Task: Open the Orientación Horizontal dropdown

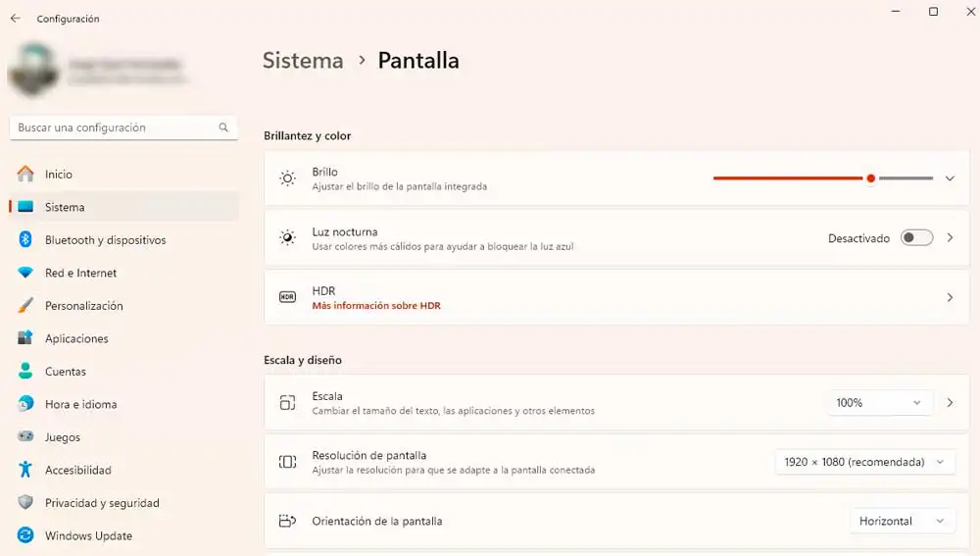Action: click(902, 521)
